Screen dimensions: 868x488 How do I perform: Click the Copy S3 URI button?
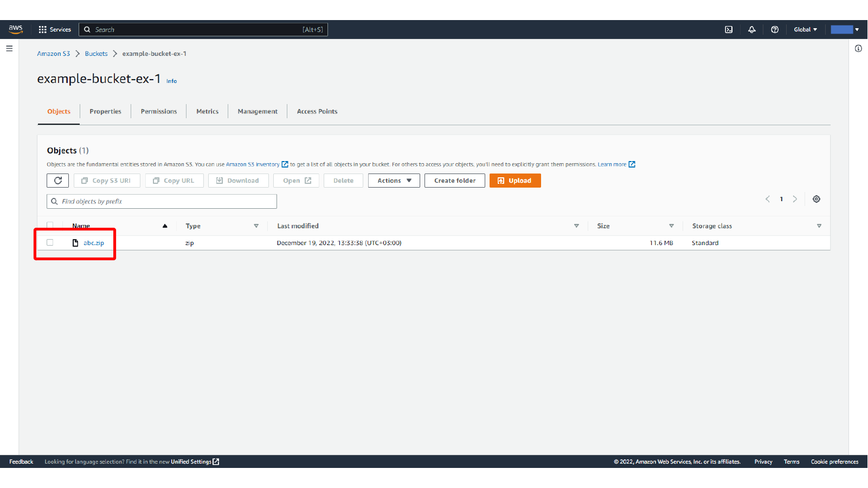(x=107, y=181)
